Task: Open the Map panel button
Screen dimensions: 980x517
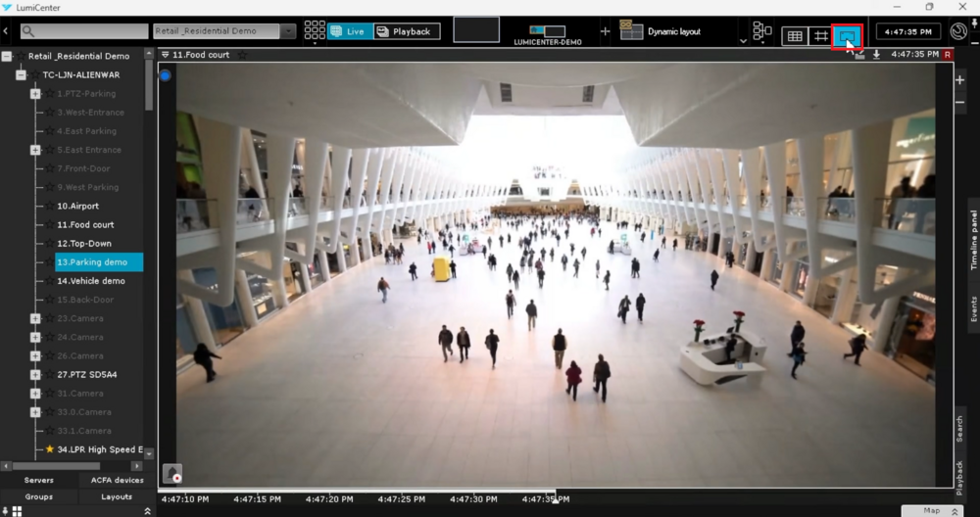Action: 931,510
